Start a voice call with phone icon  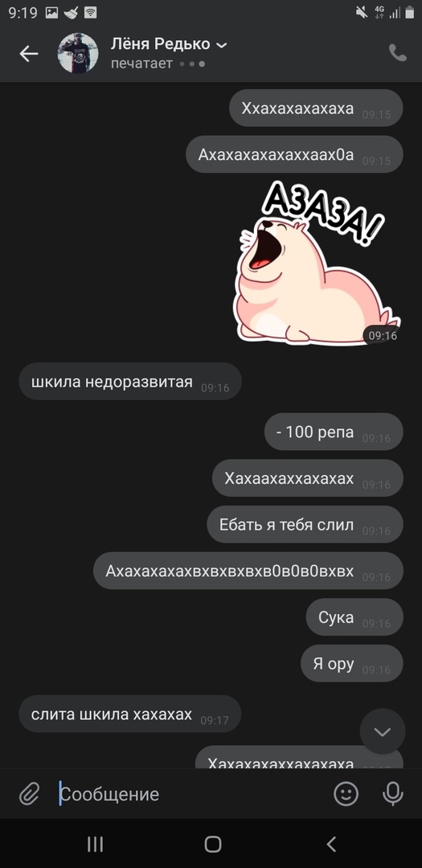[398, 53]
